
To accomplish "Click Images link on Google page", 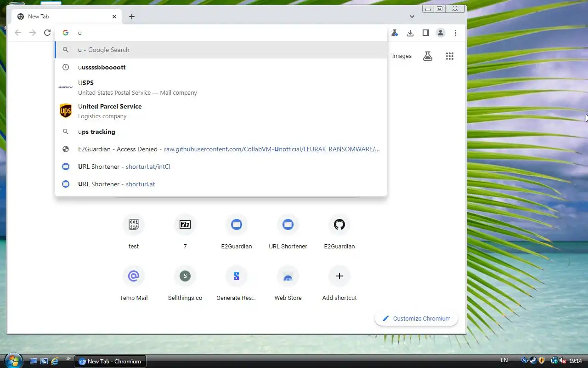I will tap(402, 56).
